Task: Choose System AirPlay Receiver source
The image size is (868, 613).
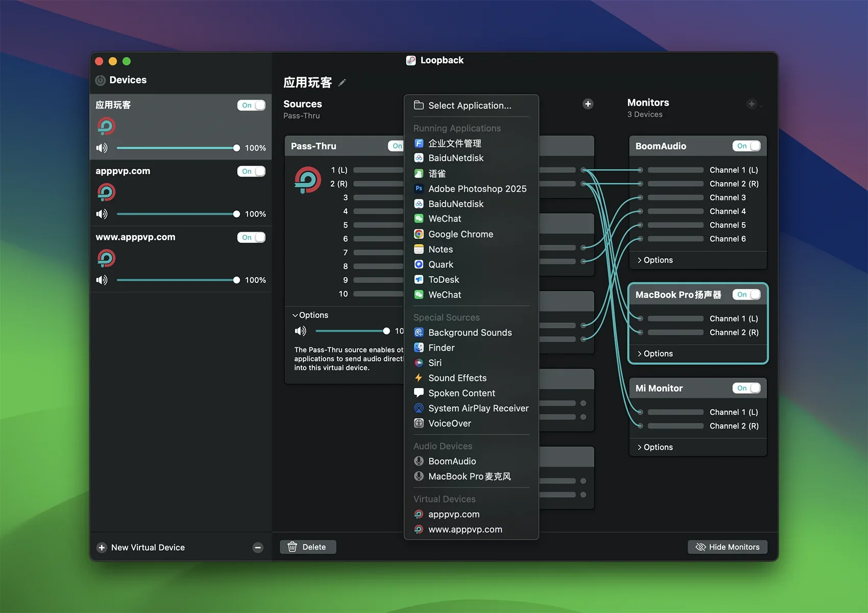Action: coord(471,408)
